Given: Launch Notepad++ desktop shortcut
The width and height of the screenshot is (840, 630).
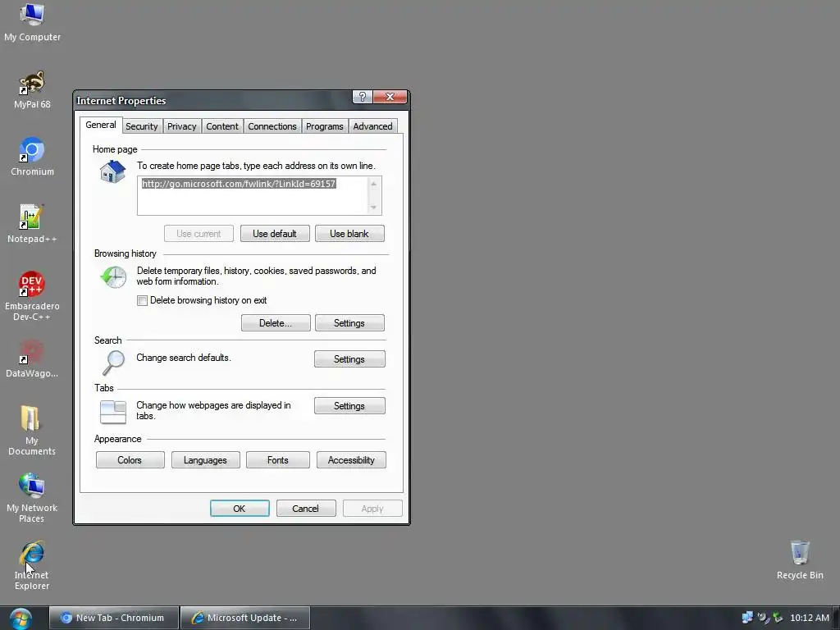Looking at the screenshot, I should 32,224.
